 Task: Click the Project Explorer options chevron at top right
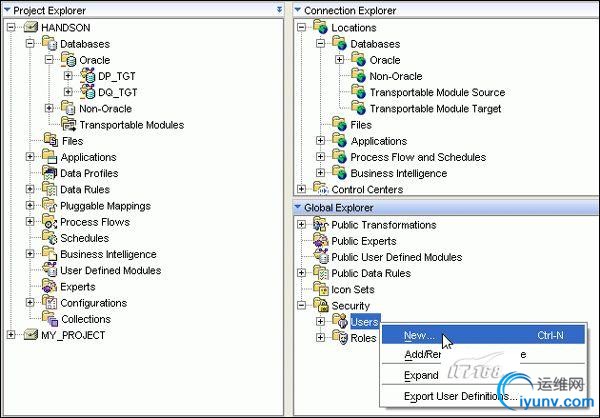pyautogui.click(x=279, y=9)
